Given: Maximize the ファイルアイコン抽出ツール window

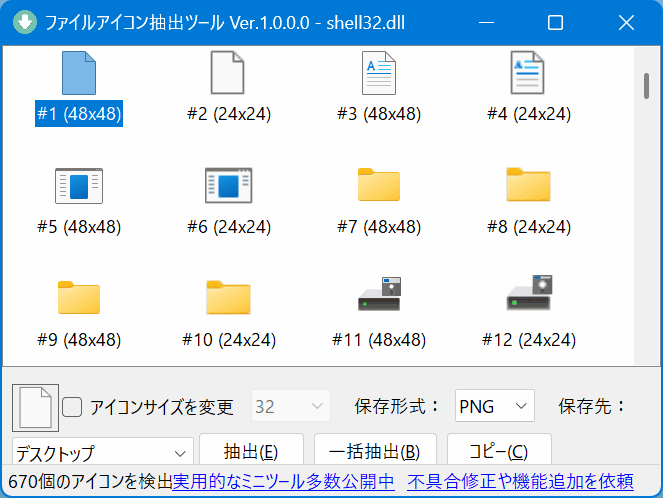Looking at the screenshot, I should 555,22.
